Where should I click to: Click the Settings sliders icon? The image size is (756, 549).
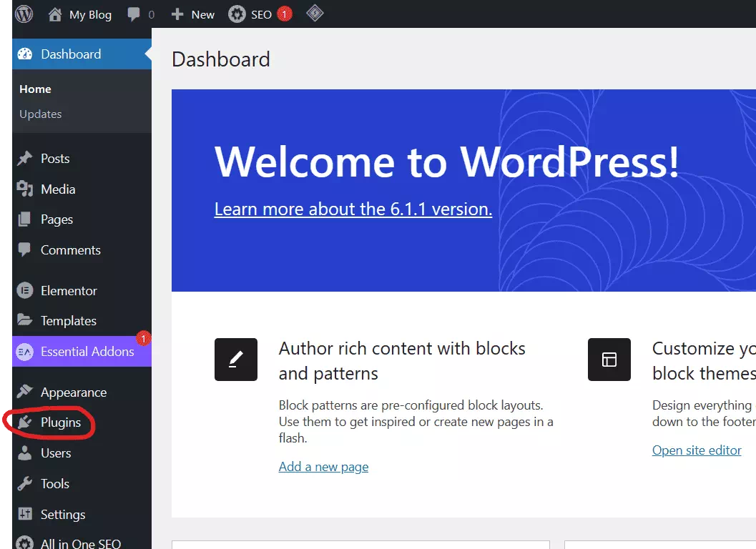[x=24, y=514]
